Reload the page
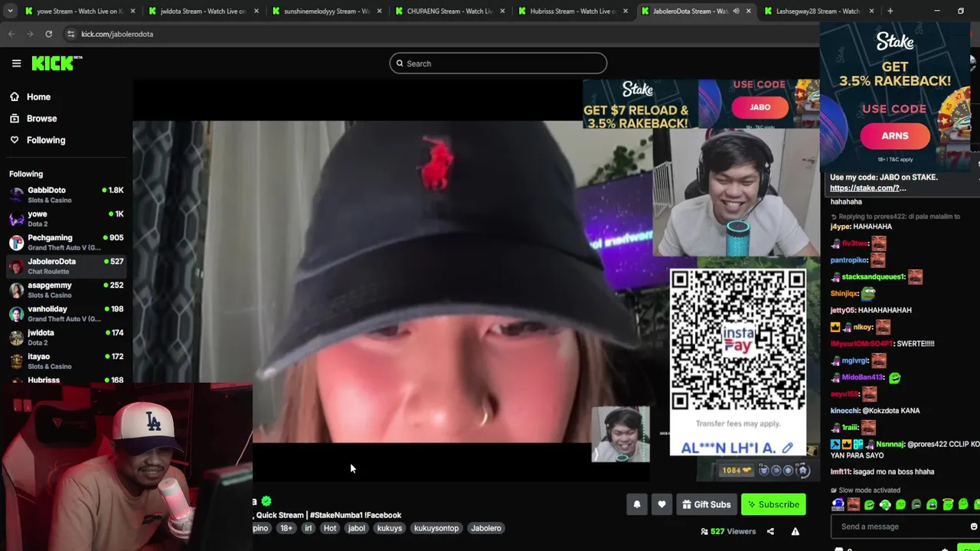 [48, 34]
